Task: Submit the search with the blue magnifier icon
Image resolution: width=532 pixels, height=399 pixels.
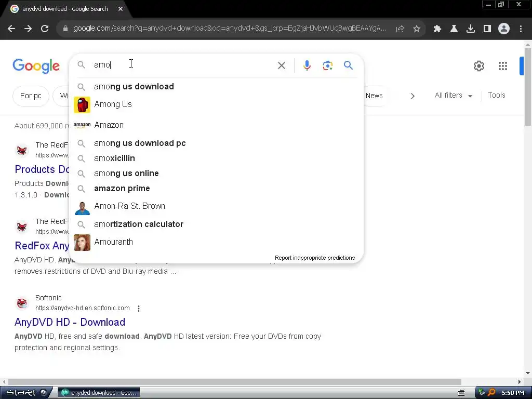Action: click(349, 65)
